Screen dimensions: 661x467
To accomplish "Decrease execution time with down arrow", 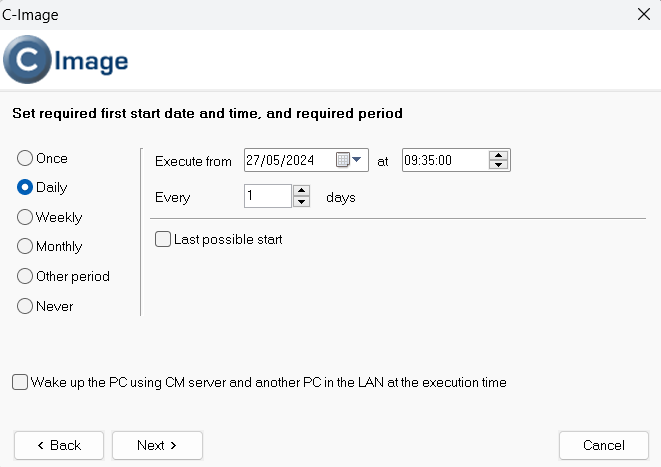I will tap(498, 165).
